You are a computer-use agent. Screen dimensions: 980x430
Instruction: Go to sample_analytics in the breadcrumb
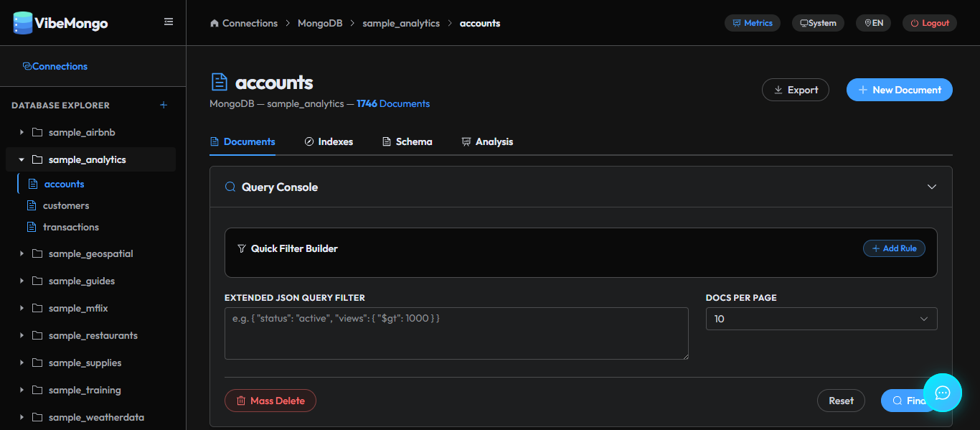click(401, 23)
